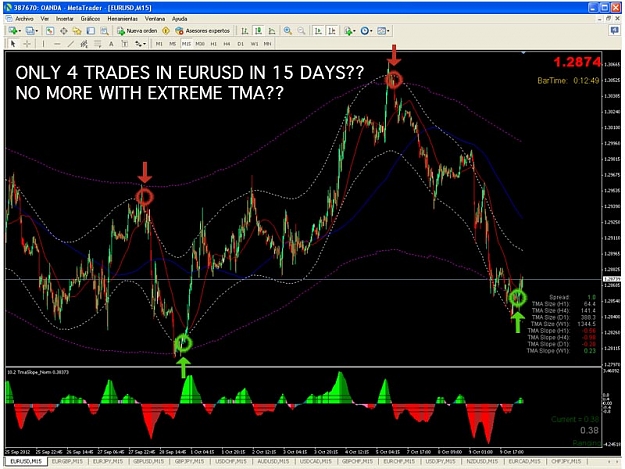Image resolution: width=625 pixels, height=469 pixels.
Task: Open the Gráficos menu
Action: [x=90, y=19]
